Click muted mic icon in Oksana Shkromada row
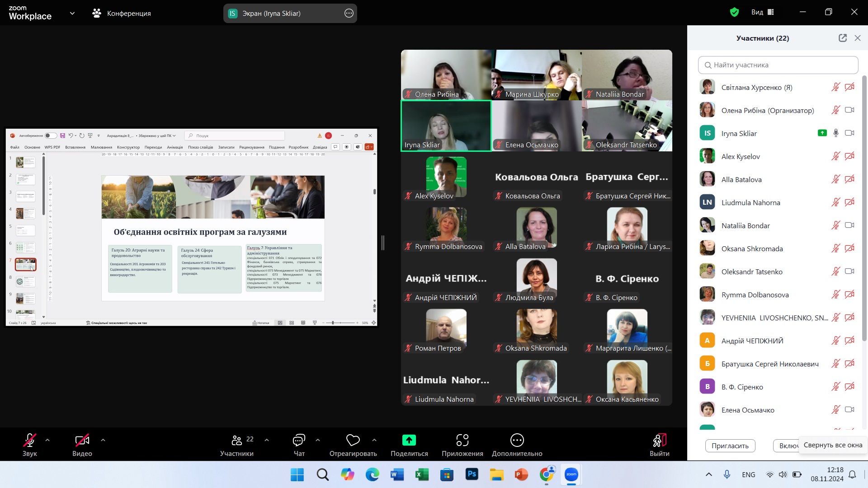This screenshot has width=868, height=488. 836,249
